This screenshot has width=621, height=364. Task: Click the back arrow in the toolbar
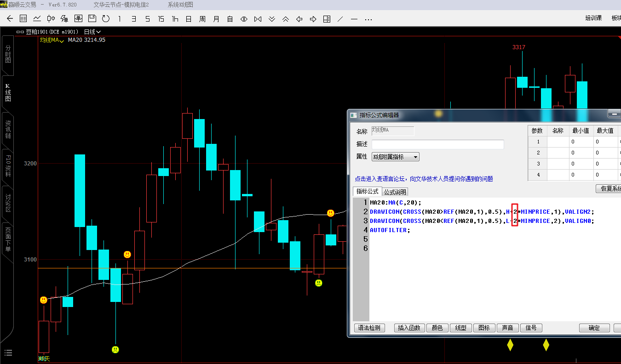[x=10, y=19]
